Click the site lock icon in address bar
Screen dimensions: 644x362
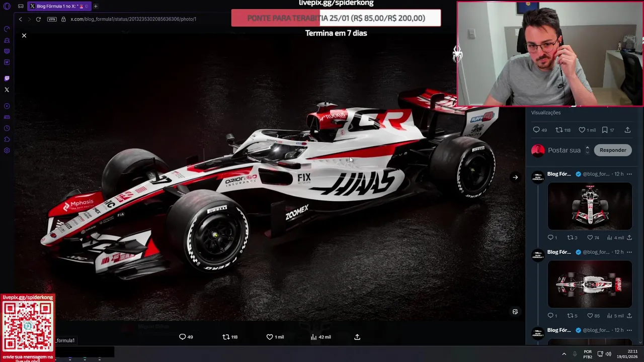click(63, 19)
